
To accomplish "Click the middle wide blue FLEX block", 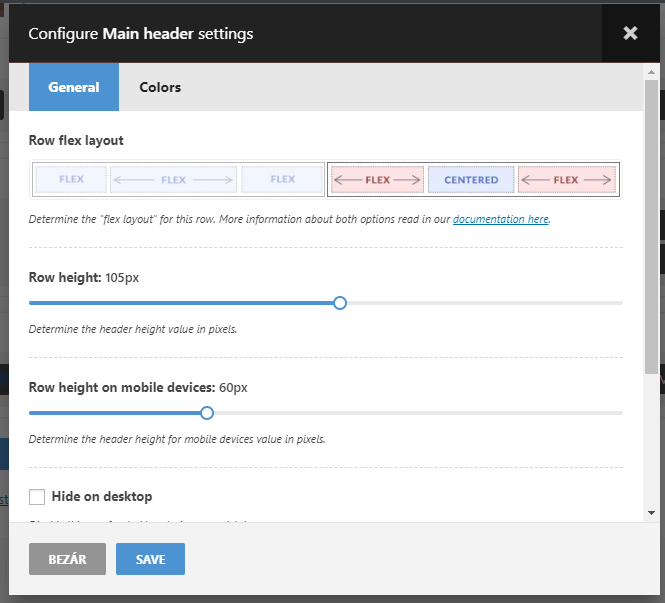I will pos(173,180).
